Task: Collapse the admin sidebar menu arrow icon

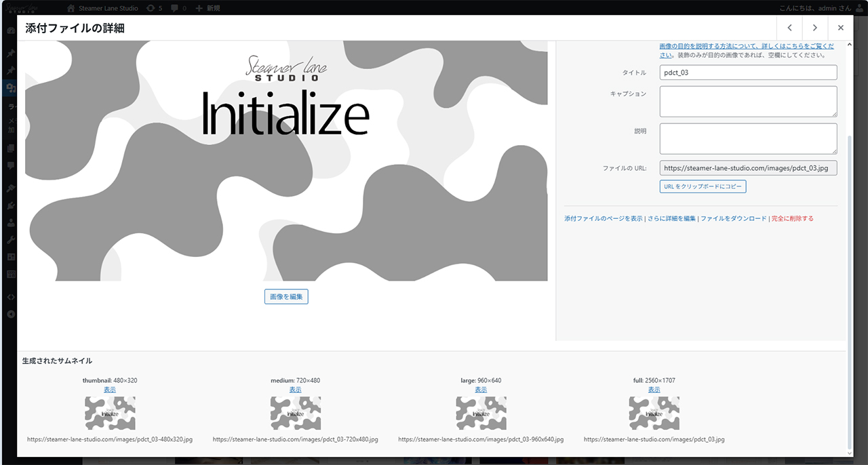Action: (x=11, y=315)
